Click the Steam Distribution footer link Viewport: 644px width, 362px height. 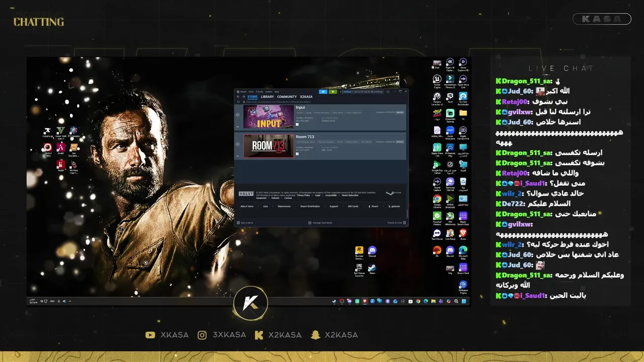coord(310,206)
